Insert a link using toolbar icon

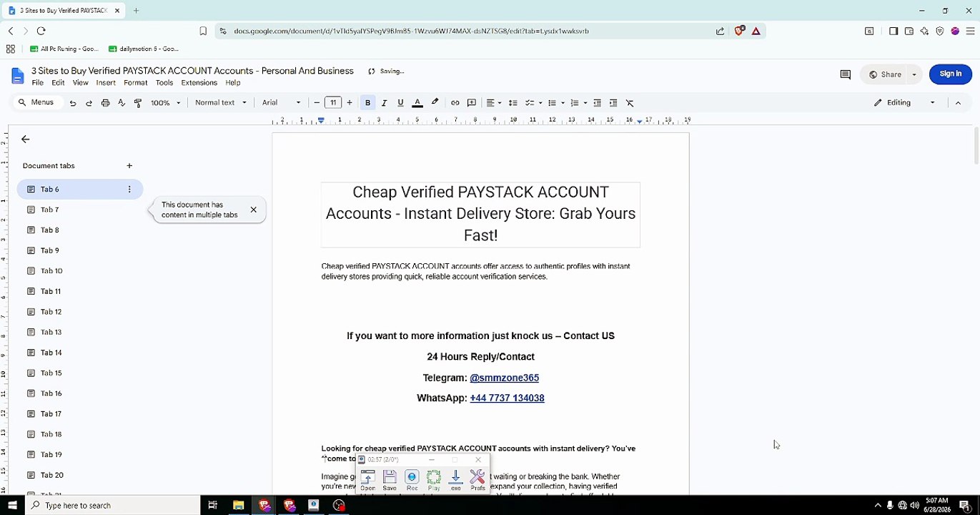point(455,103)
